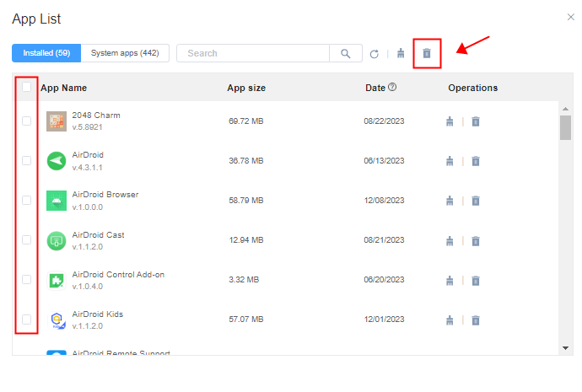Focus the Search input field

253,53
